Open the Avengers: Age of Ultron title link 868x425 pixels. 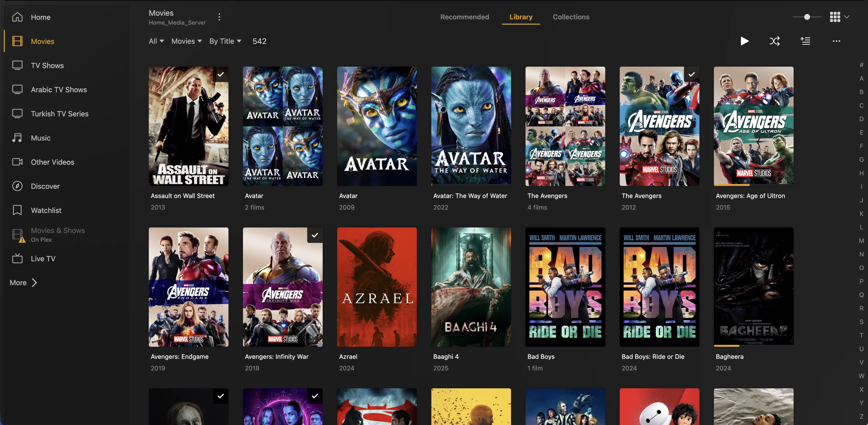750,196
